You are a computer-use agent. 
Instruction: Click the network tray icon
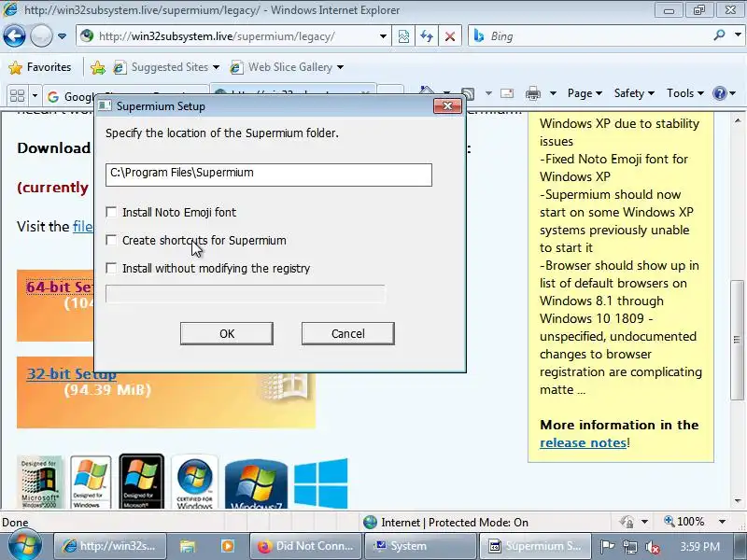630,547
